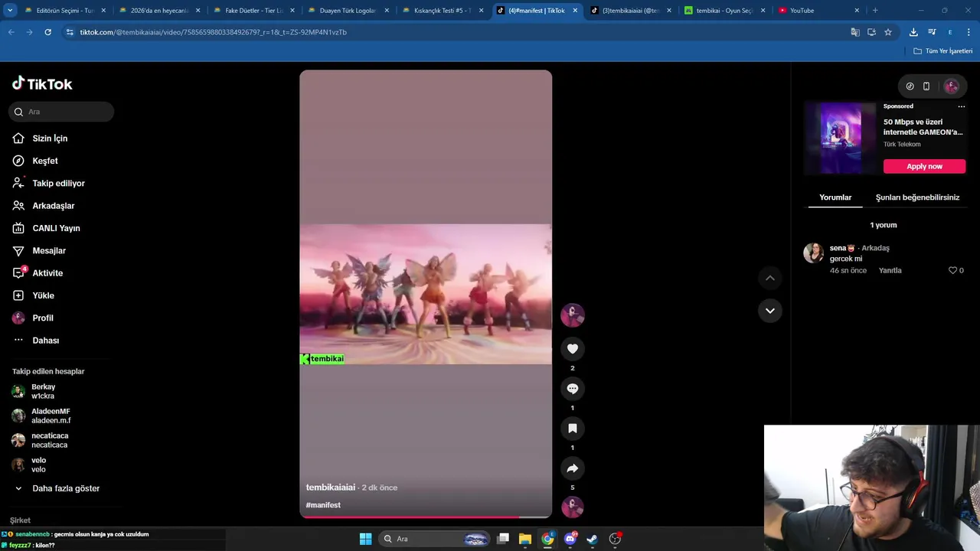The width and height of the screenshot is (980, 551).
Task: Go to next video with down arrow
Action: click(x=769, y=311)
